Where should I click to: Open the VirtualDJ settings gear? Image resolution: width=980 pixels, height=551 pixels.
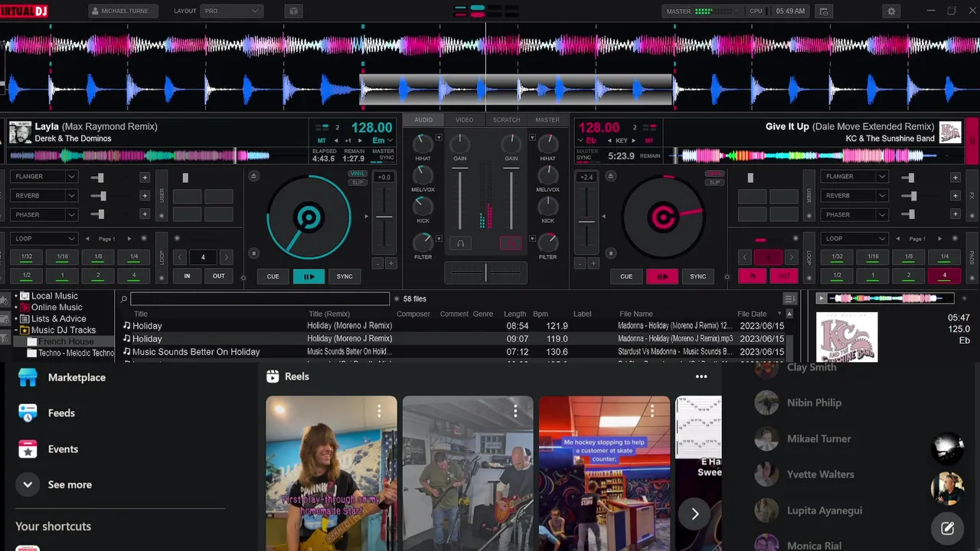[x=891, y=11]
